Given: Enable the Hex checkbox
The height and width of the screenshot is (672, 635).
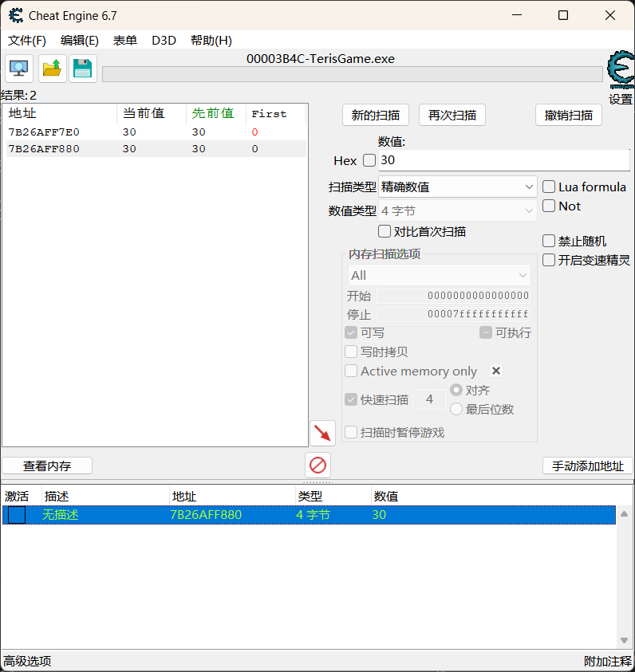Looking at the screenshot, I should point(369,160).
